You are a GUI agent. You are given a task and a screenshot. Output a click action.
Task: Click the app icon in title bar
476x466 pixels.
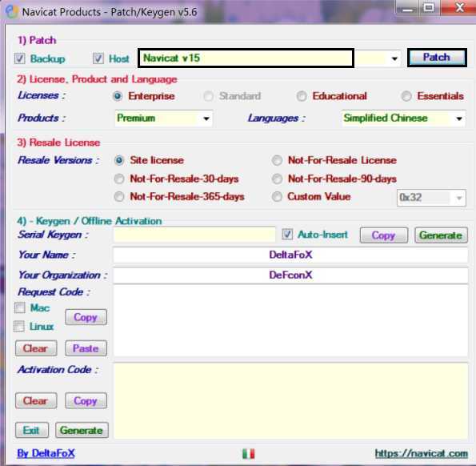click(x=11, y=12)
